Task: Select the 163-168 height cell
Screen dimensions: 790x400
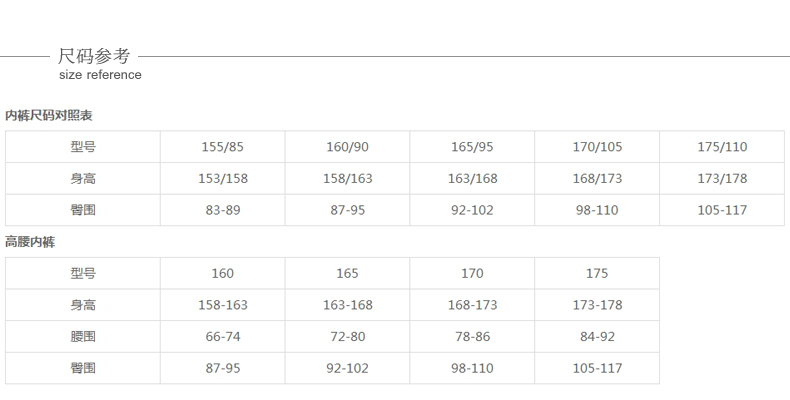Action: [x=347, y=305]
